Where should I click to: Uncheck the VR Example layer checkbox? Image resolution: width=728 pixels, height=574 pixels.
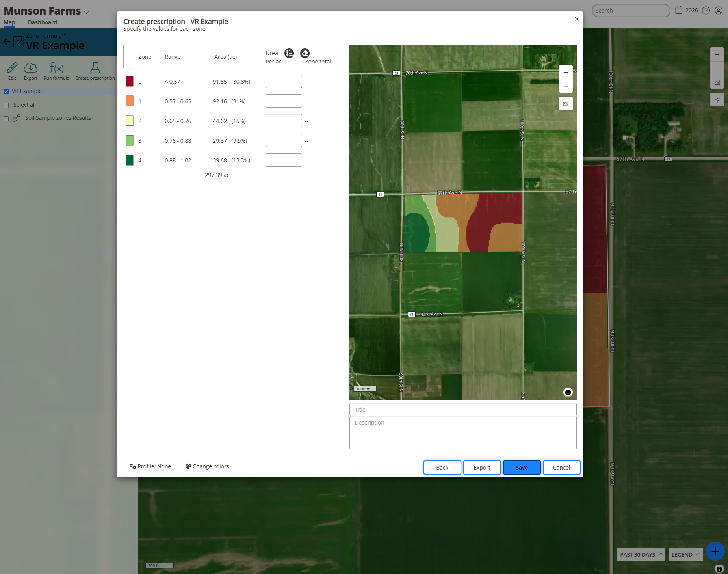click(6, 91)
